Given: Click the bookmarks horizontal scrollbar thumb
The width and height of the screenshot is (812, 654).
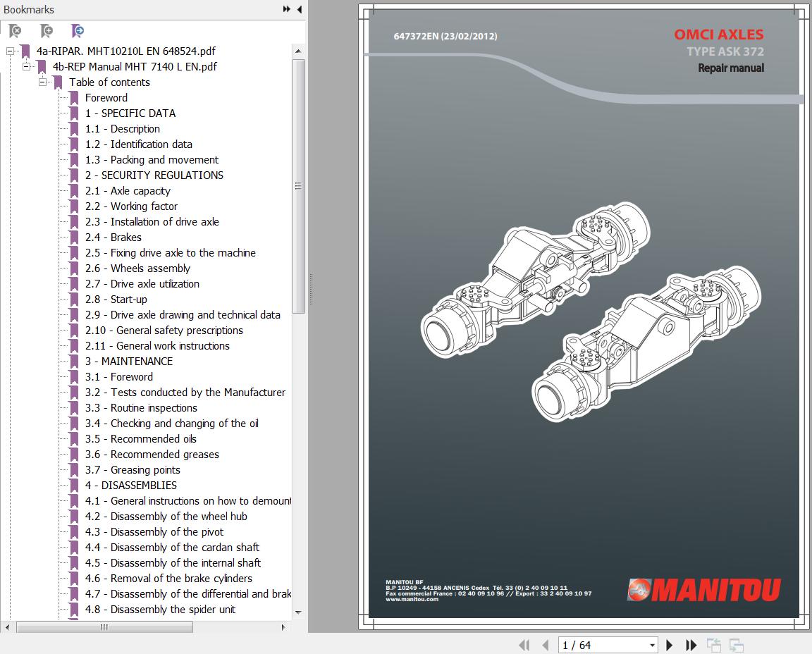Looking at the screenshot, I should pyautogui.click(x=104, y=628).
